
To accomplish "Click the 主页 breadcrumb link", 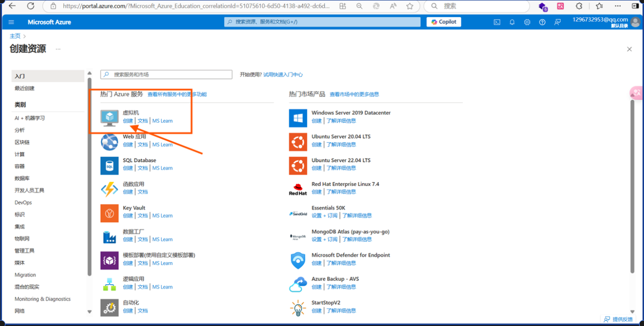I will coord(15,36).
